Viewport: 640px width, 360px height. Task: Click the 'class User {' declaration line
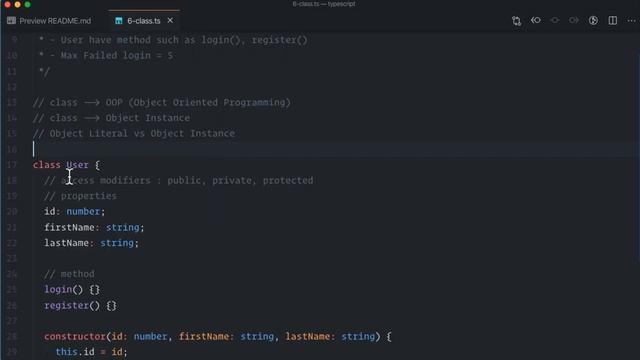coord(66,165)
